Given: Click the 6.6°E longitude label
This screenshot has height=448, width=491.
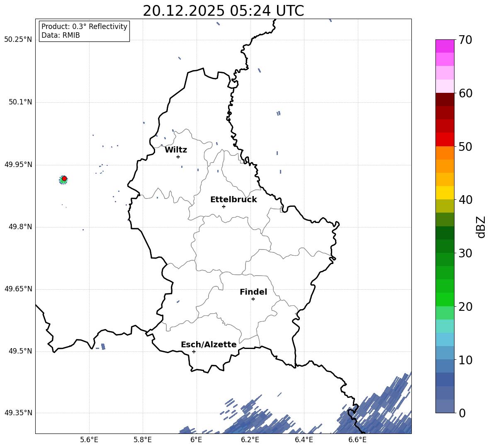Looking at the screenshot, I should (357, 440).
